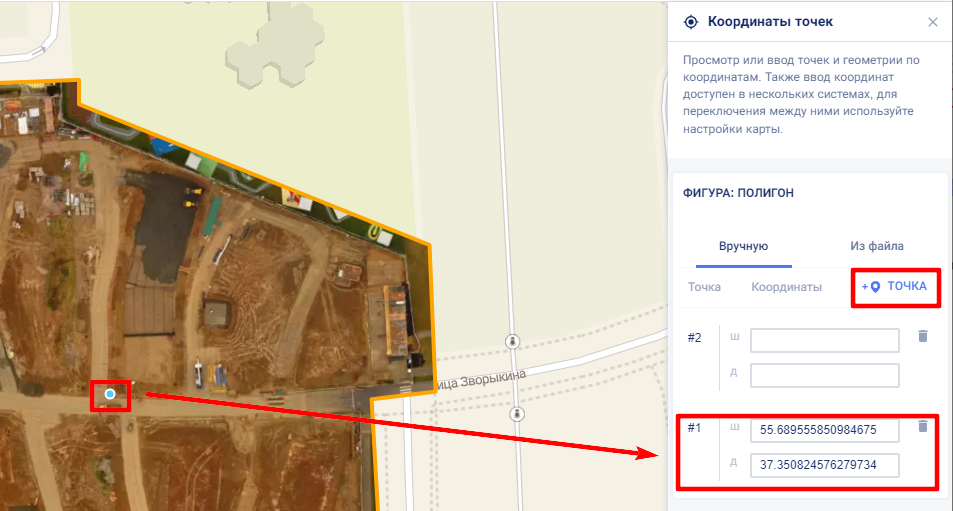Close the Координаты точек panel
This screenshot has height=511, width=953.
(x=932, y=22)
